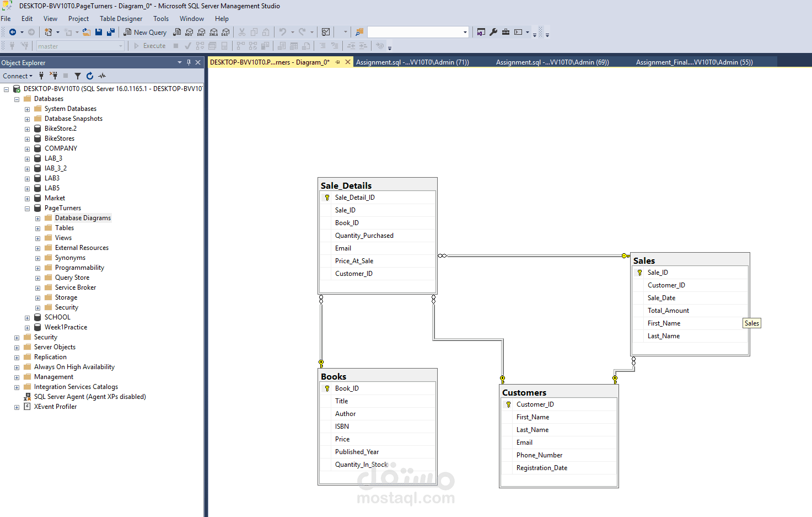Refresh the Object Explorer tree
This screenshot has height=517, width=812.
(x=90, y=76)
